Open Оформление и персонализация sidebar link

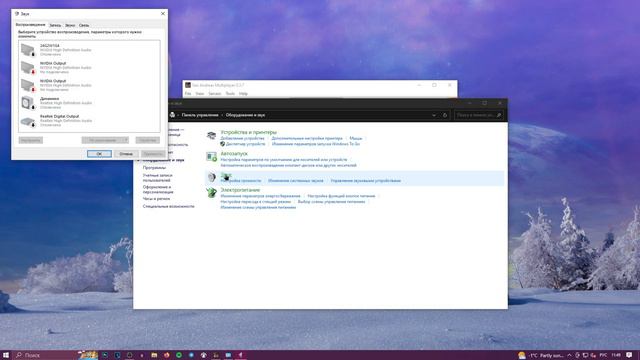coord(158,189)
